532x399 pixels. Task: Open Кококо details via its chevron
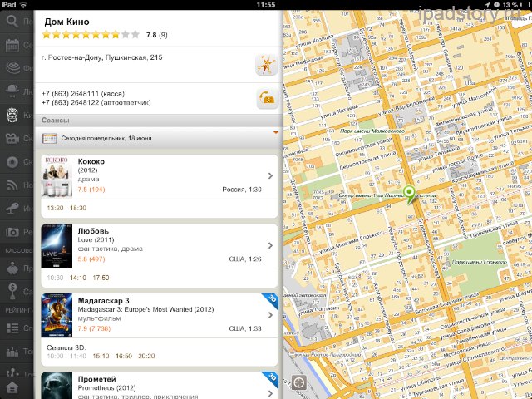pos(270,175)
